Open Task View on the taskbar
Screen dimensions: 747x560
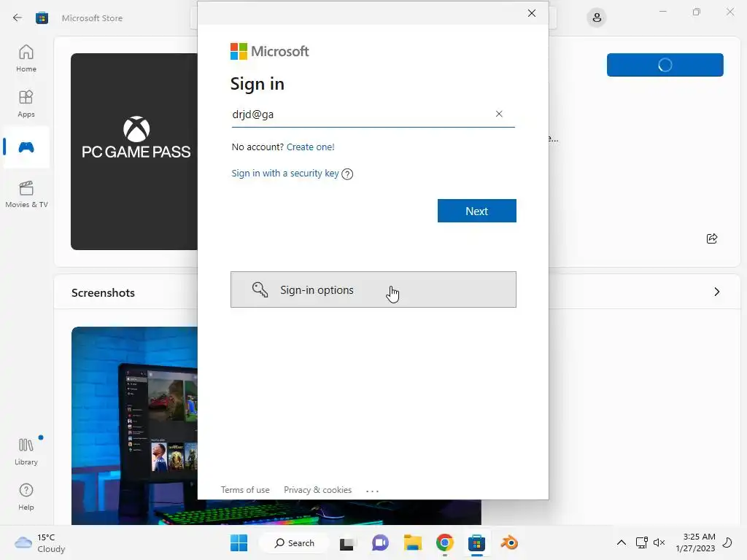(347, 542)
